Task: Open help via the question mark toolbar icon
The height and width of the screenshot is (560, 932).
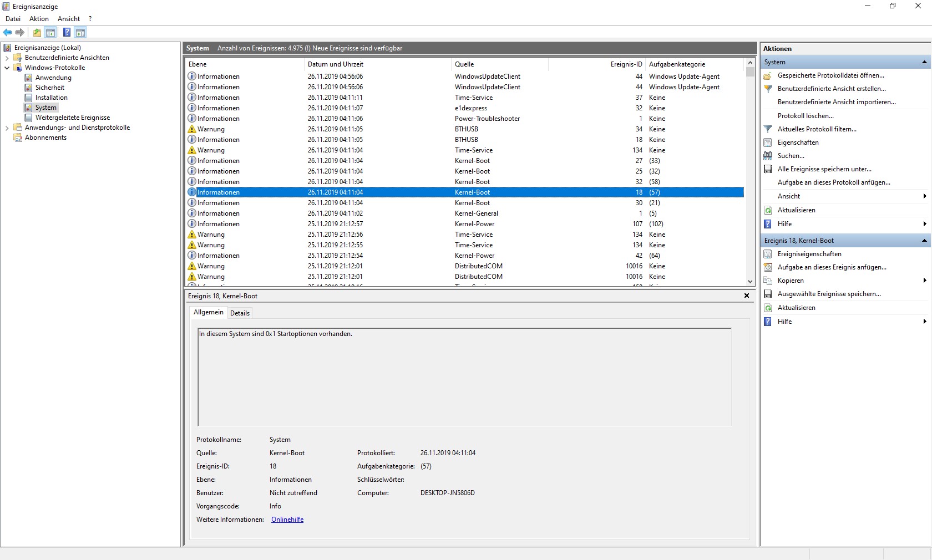Action: click(67, 32)
